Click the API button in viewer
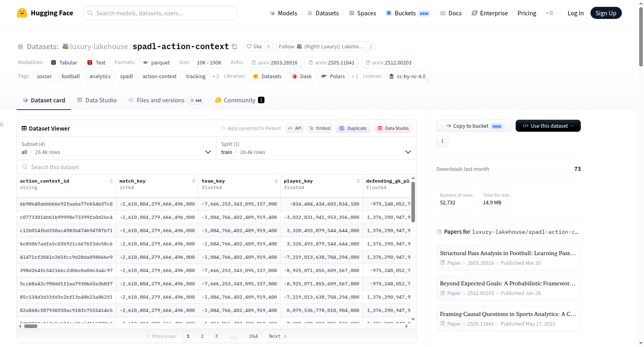Viewport: 644px width, 347px height. tap(295, 128)
